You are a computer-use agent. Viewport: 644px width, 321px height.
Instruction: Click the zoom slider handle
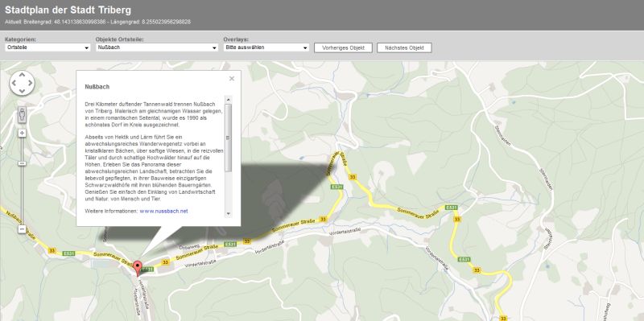23,163
